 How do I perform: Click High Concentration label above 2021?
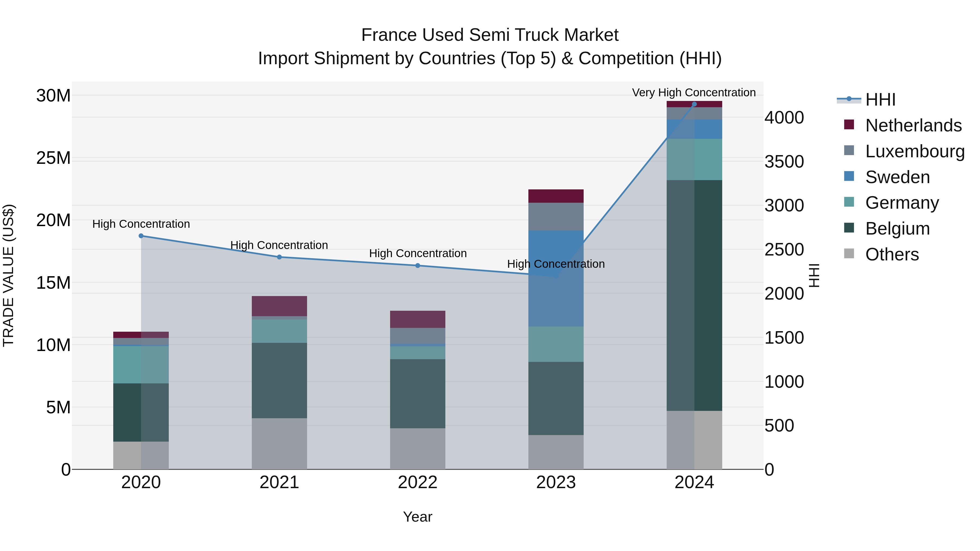tap(279, 245)
